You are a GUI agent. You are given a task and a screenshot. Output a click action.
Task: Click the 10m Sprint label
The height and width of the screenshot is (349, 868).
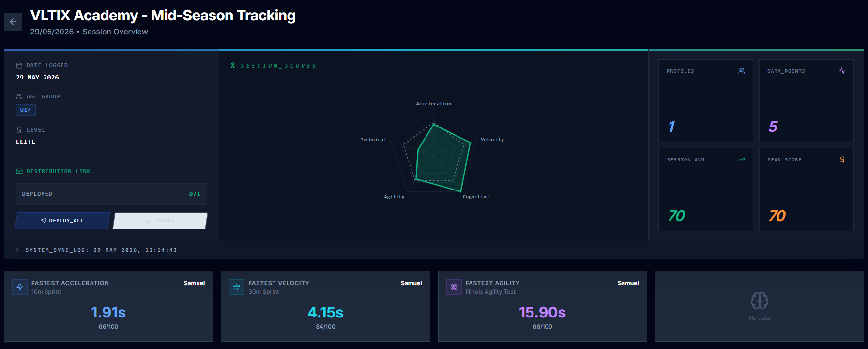[x=46, y=292]
